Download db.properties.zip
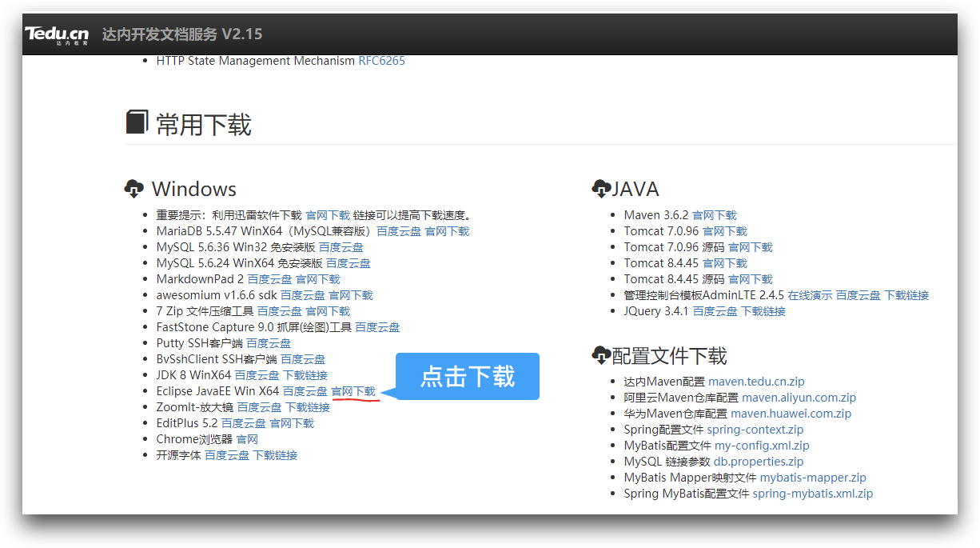 click(x=759, y=462)
